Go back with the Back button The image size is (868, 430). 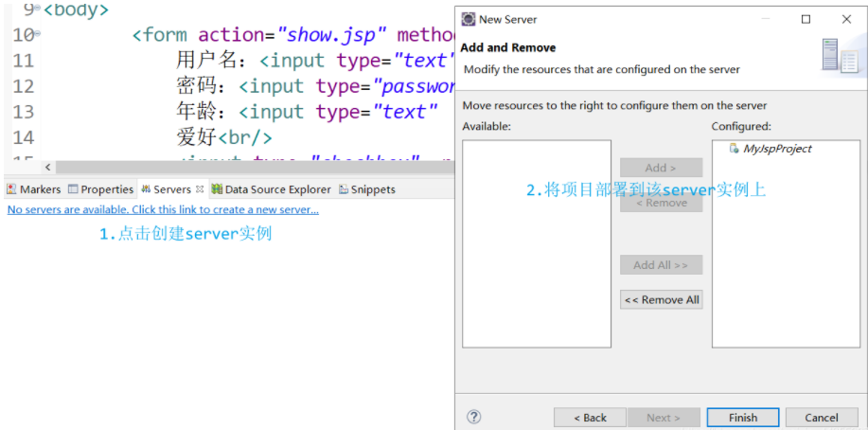(589, 417)
